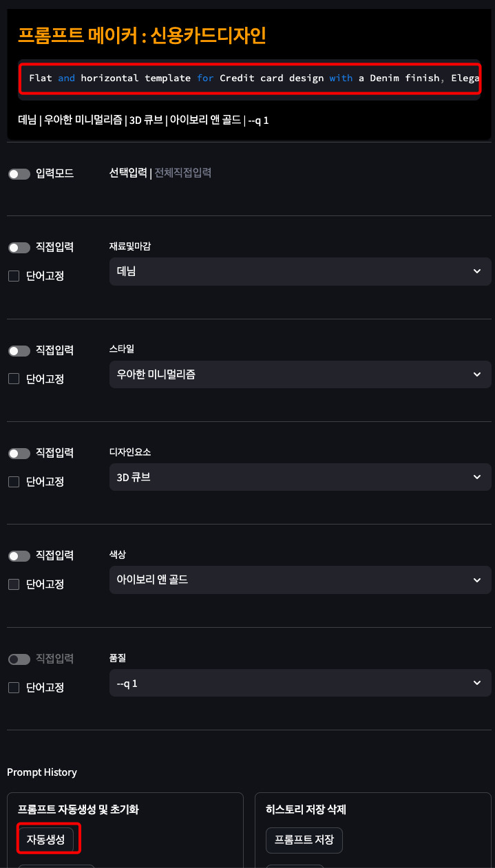
Task: Open the 색상 dropdown showing 아이보리 앤 골드
Action: (x=300, y=580)
